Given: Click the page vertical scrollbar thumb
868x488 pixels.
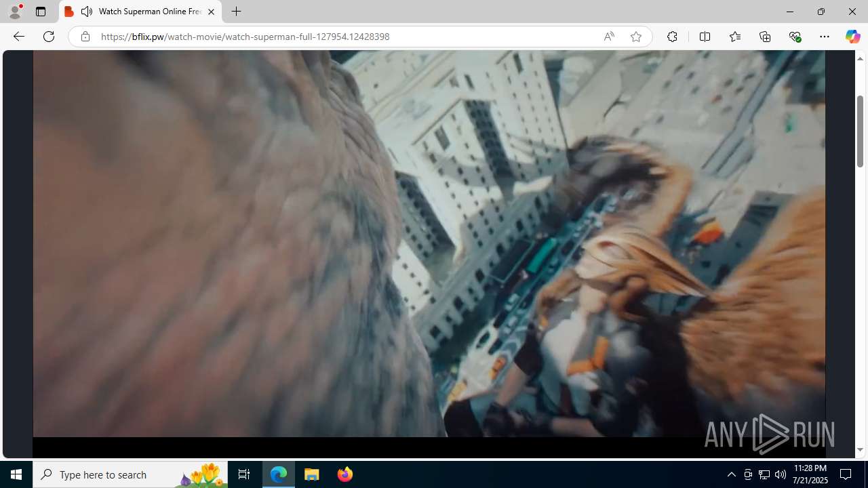Looking at the screenshot, I should click(x=860, y=131).
